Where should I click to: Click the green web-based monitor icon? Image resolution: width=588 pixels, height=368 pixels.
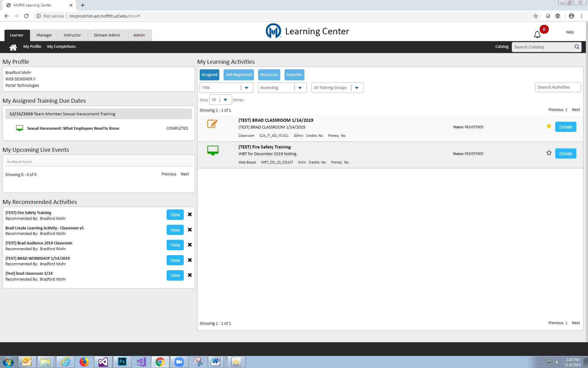tap(213, 150)
